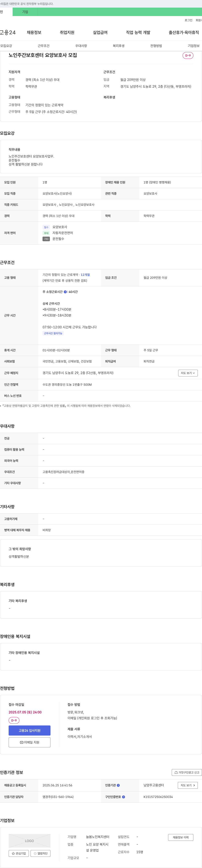
Task: Click the 우대 tag beside 자동차운전면허
Action: coord(46,233)
